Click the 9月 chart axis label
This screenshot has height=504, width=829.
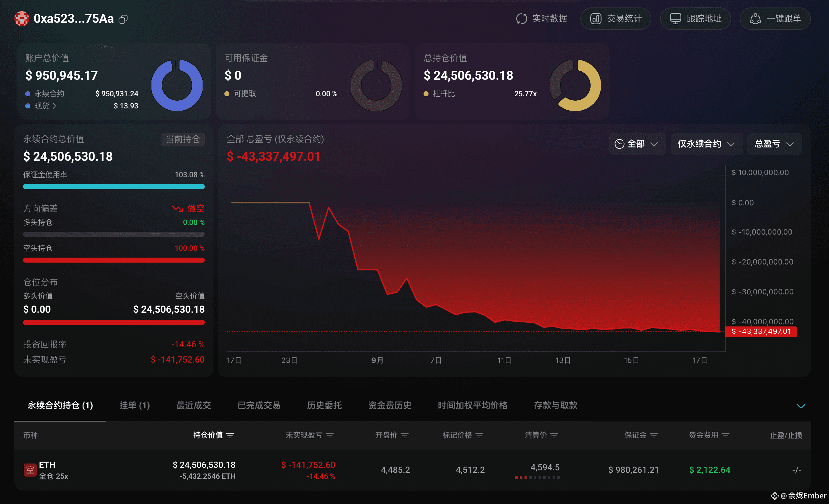[x=377, y=360]
